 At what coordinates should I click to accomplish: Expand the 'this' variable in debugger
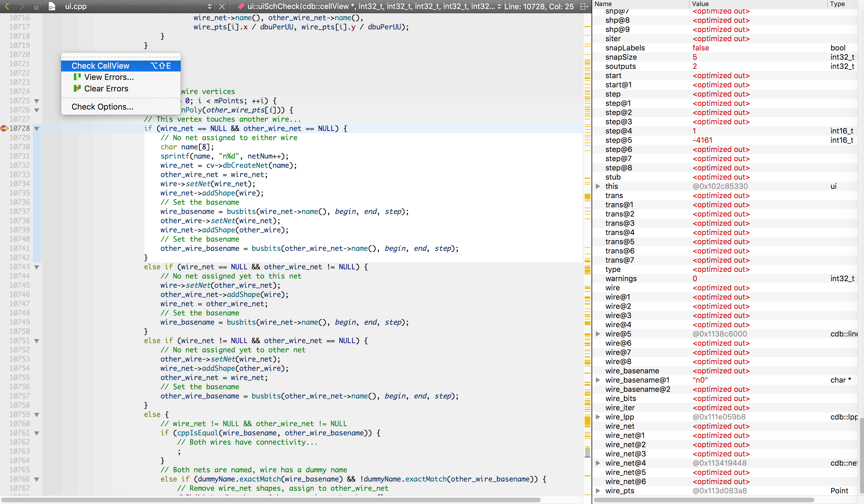coord(598,186)
